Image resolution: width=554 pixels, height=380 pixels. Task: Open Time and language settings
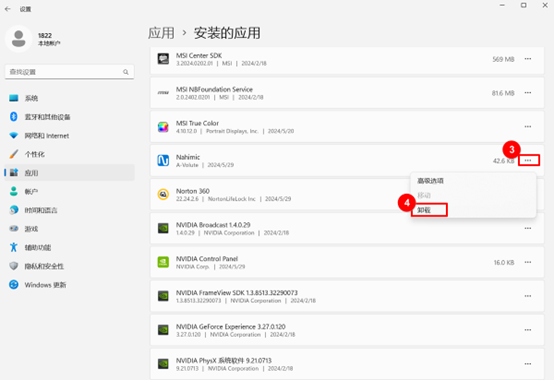[x=69, y=210]
